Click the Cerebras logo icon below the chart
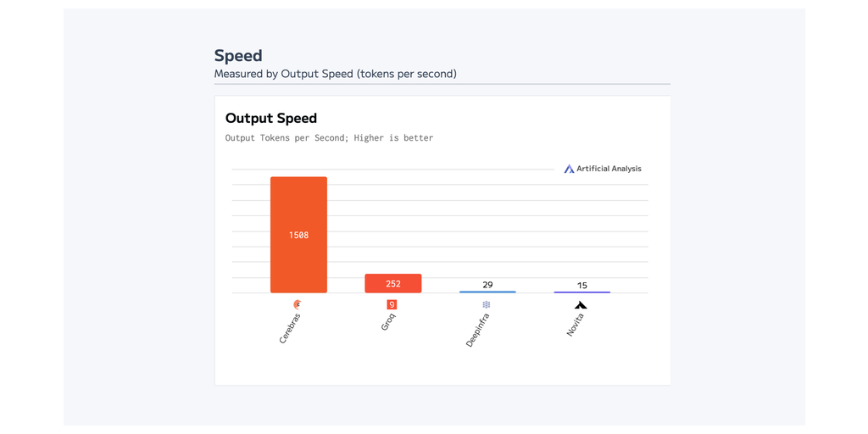 click(298, 304)
